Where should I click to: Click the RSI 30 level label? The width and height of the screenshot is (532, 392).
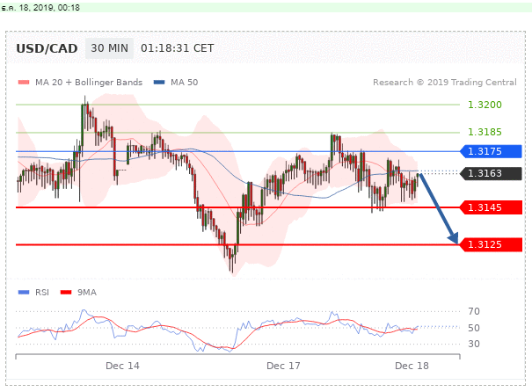pos(474,344)
